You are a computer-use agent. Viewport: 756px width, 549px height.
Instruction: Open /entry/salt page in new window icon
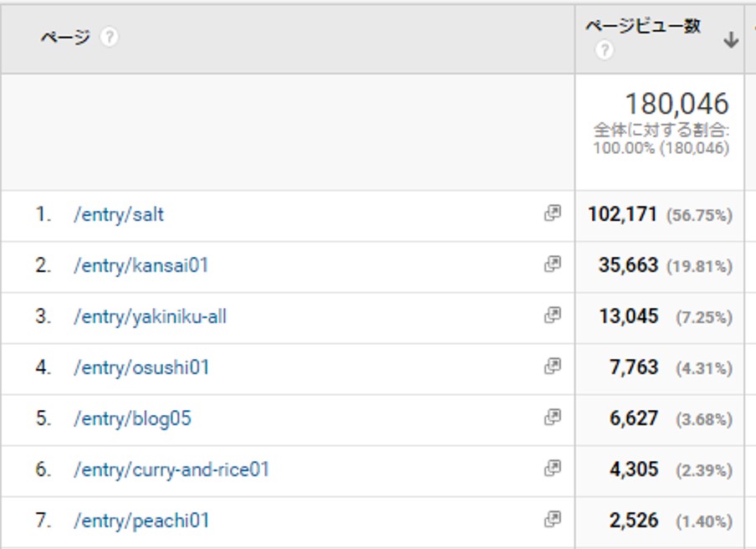click(553, 213)
